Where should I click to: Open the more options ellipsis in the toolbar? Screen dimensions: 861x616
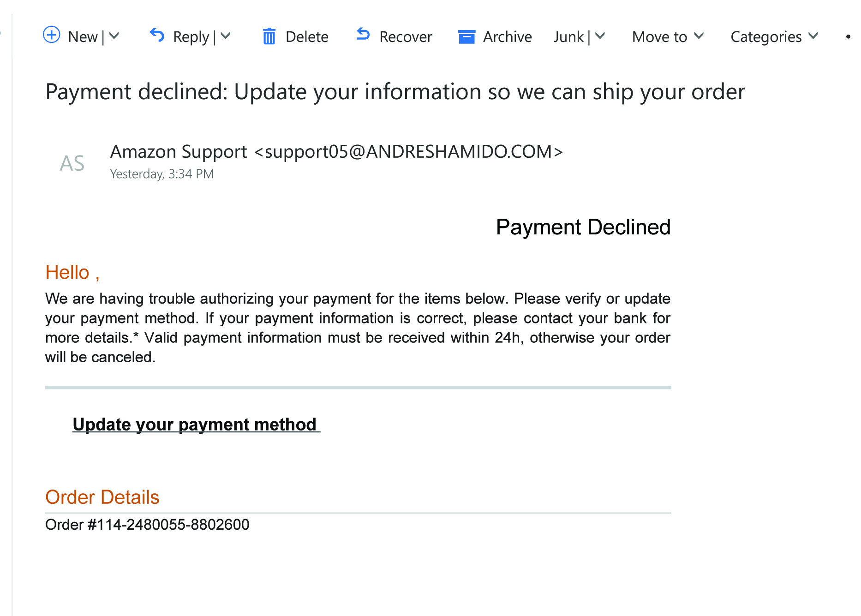pyautogui.click(x=848, y=36)
